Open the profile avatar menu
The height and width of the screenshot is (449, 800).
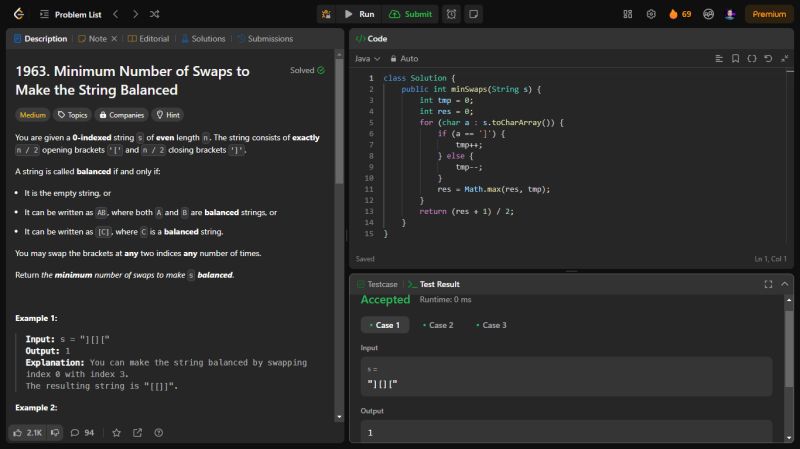pos(730,14)
